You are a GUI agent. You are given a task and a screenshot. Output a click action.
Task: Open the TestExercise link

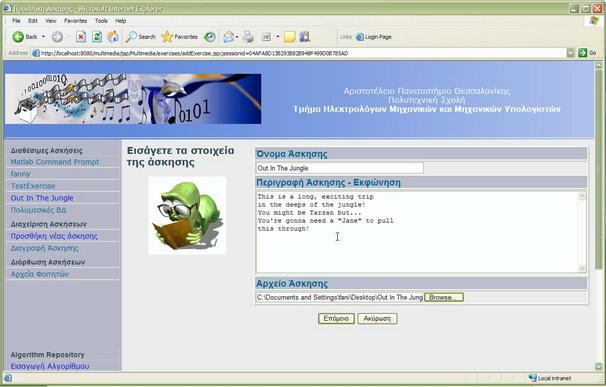33,186
